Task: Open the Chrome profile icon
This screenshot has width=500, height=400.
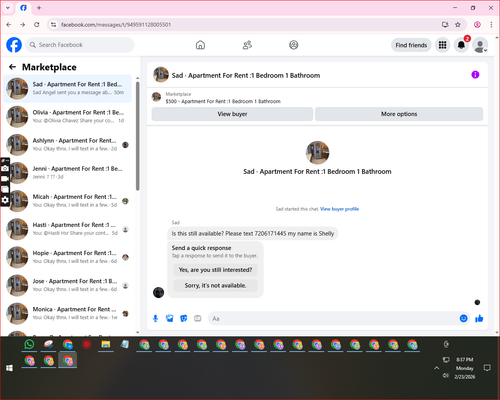Action: [x=477, y=25]
